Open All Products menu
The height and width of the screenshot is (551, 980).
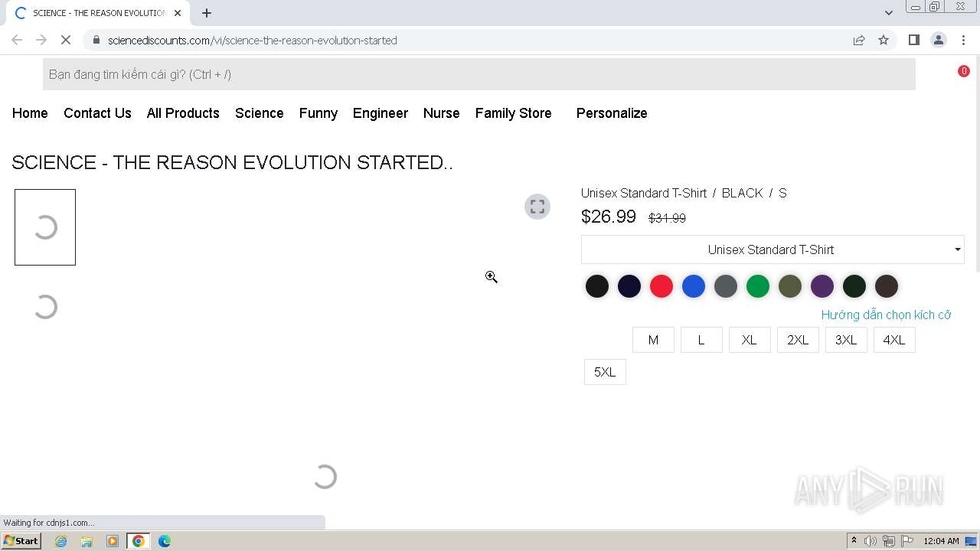183,113
